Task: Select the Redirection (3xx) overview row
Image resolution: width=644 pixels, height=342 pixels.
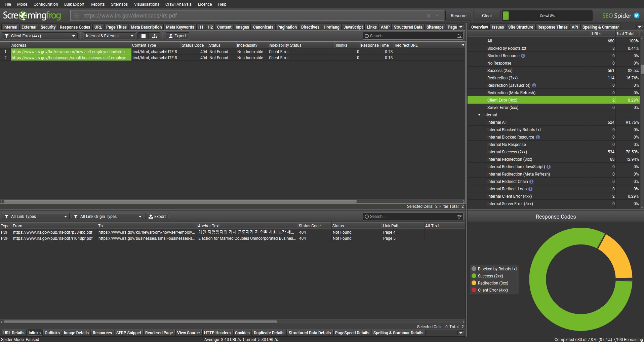Action: point(554,78)
